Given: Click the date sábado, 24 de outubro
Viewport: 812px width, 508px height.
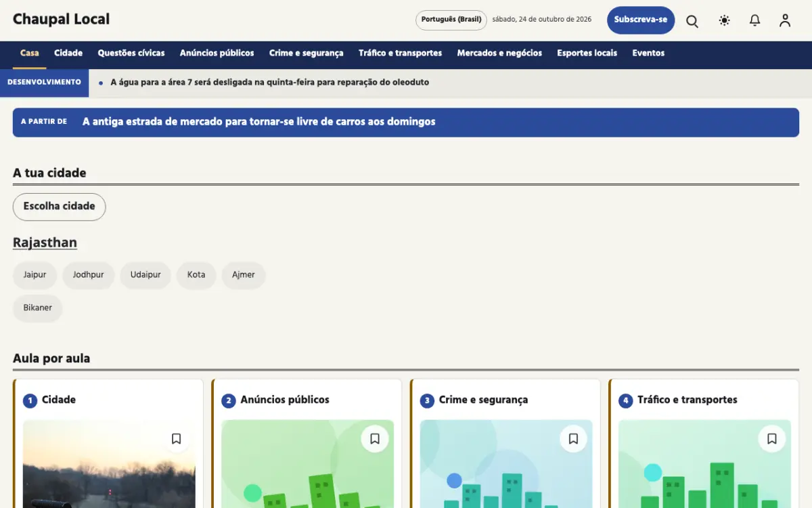Looking at the screenshot, I should (x=542, y=20).
